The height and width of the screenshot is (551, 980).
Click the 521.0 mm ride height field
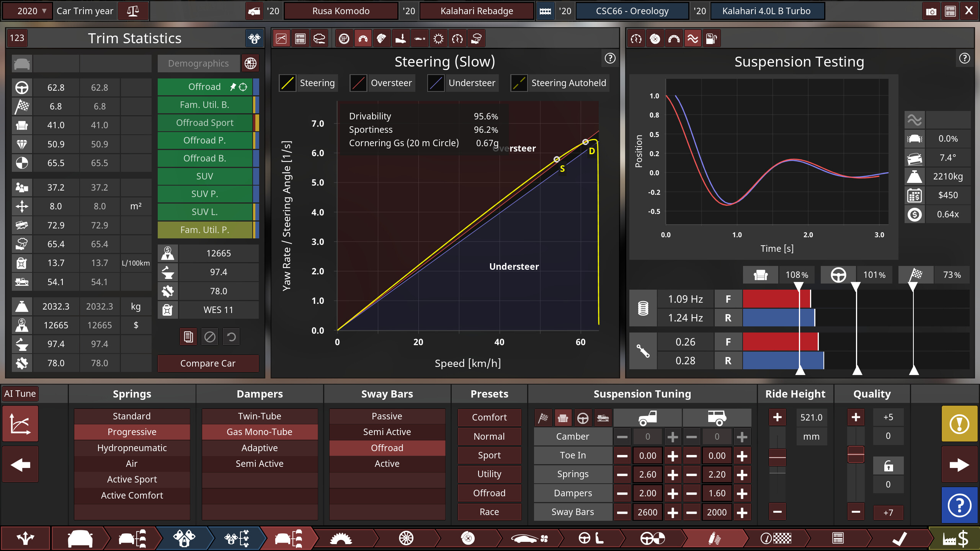tap(812, 417)
